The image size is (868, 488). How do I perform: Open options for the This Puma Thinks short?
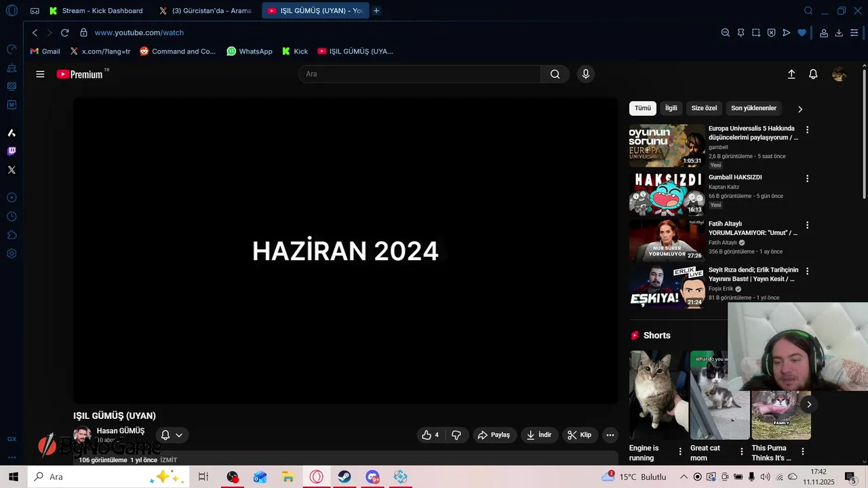[803, 451]
